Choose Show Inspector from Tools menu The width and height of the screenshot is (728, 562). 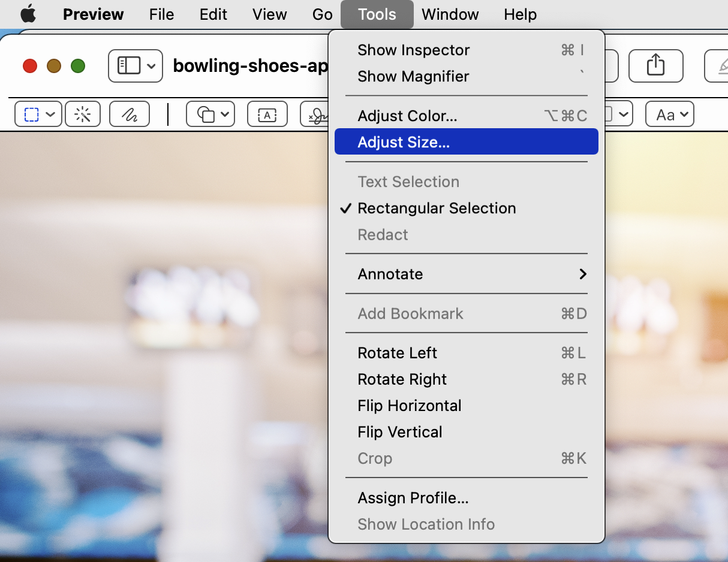467,50
